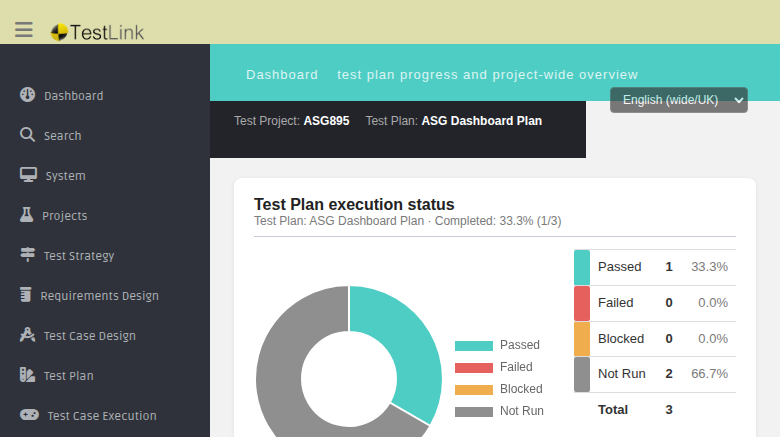The width and height of the screenshot is (780, 437).
Task: Click the System monitor icon
Action: tap(28, 175)
